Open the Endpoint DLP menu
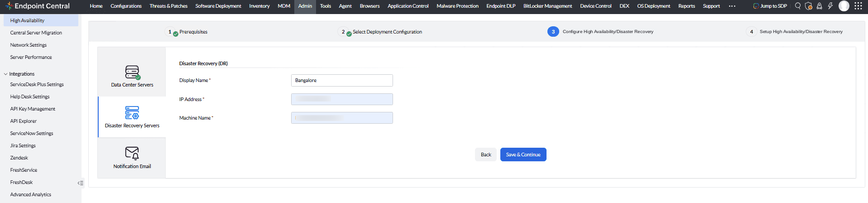Image resolution: width=868 pixels, height=203 pixels. (501, 6)
